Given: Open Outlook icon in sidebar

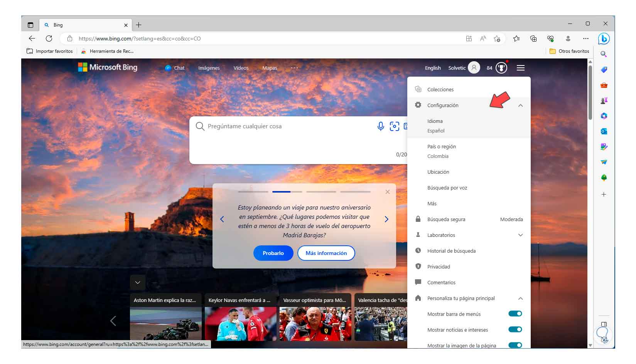Looking at the screenshot, I should click(604, 131).
